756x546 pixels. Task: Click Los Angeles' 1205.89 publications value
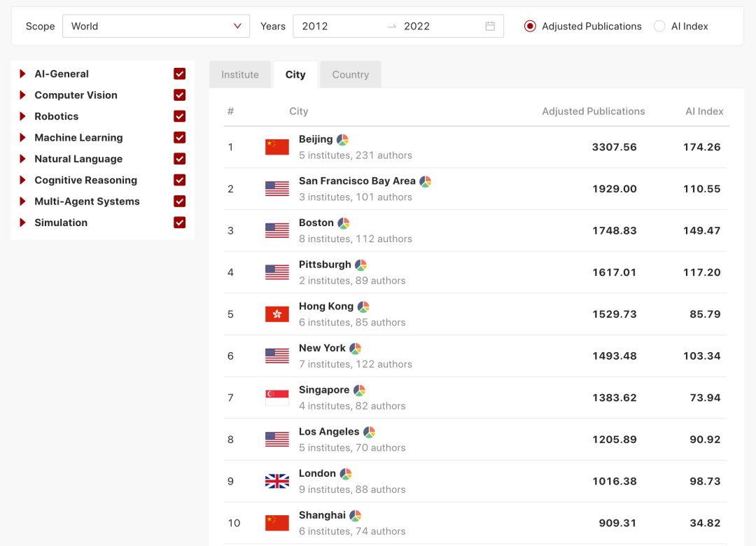pyautogui.click(x=615, y=440)
